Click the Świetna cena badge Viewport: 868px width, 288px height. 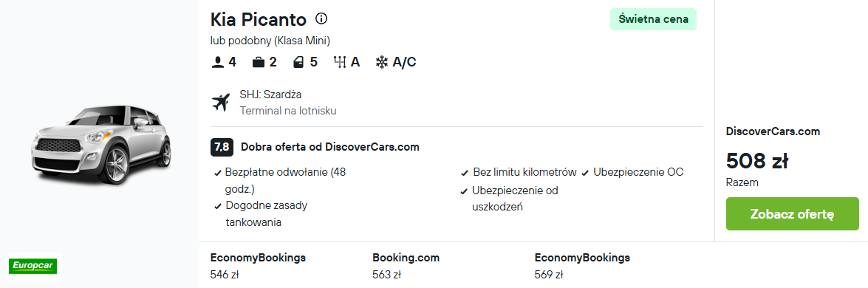[653, 19]
